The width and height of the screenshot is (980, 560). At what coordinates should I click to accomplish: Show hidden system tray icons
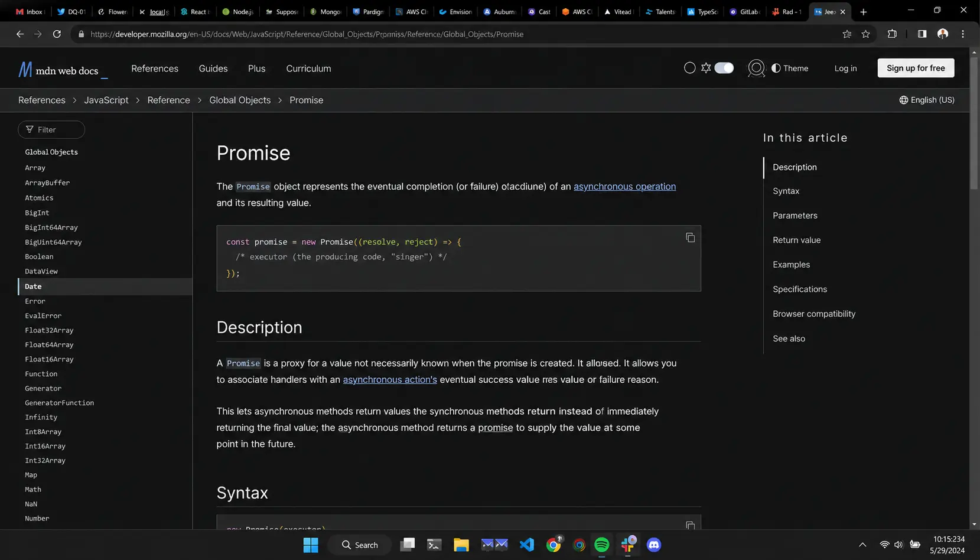tap(862, 545)
